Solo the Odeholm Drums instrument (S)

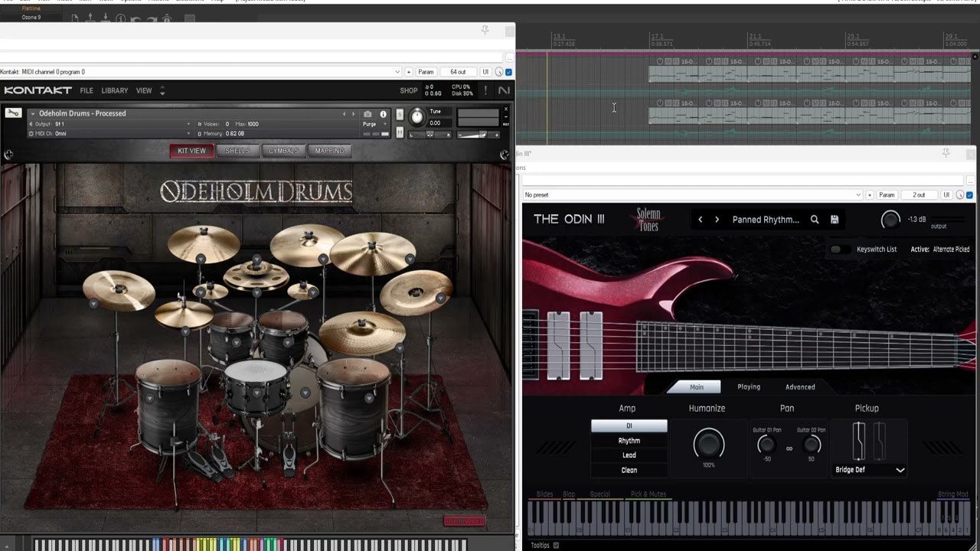[400, 114]
